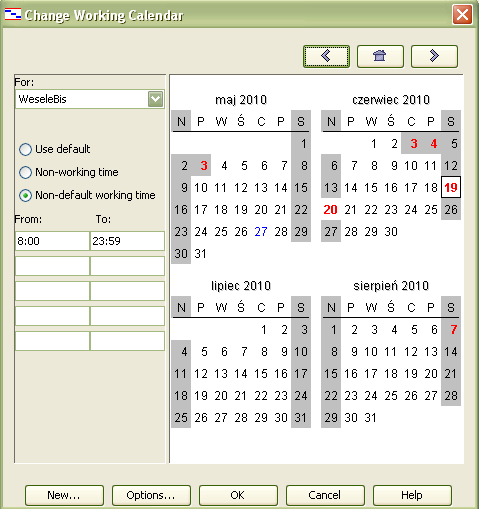Screen dimensions: 479x509
Task: Confirm changes with OK button
Action: click(x=238, y=495)
